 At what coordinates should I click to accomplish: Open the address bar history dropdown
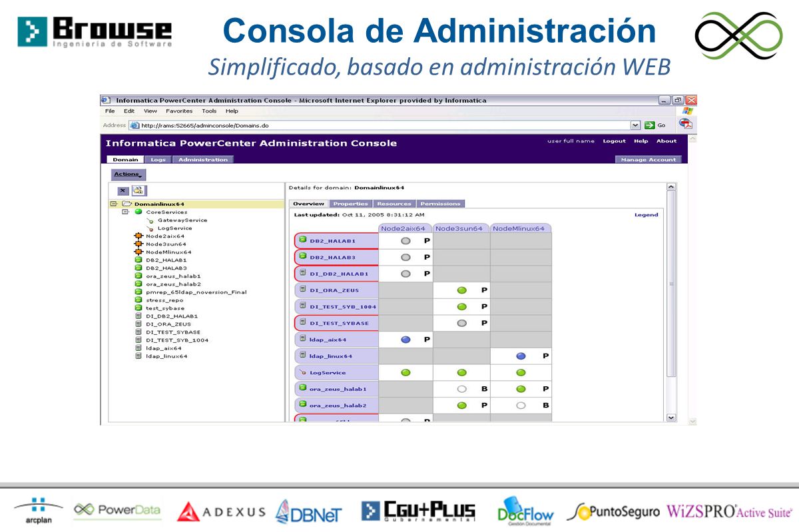point(635,125)
